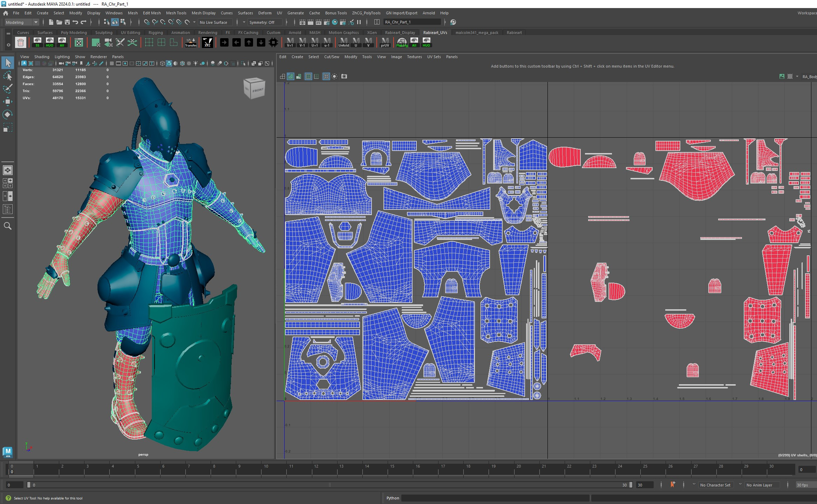The height and width of the screenshot is (504, 817).
Task: Open the shelf options gear menu
Action: (8, 45)
